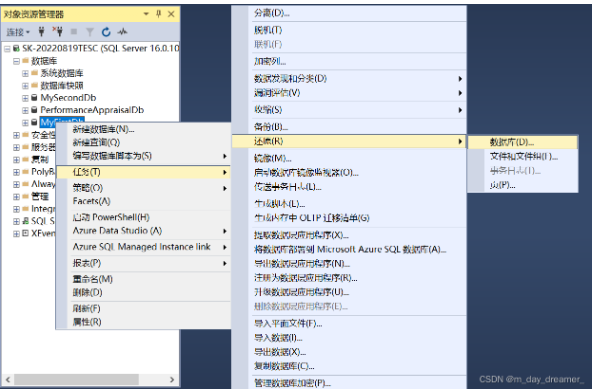Open Azure SQL Managed Instance link submenu
The image size is (596, 392).
click(x=143, y=247)
